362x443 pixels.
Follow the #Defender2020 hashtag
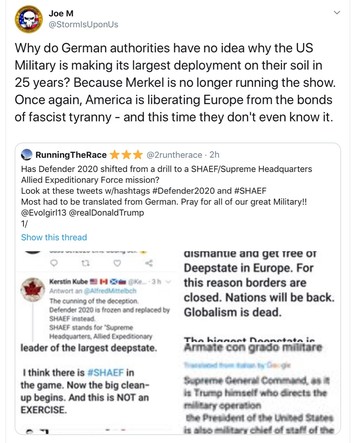pos(181,191)
